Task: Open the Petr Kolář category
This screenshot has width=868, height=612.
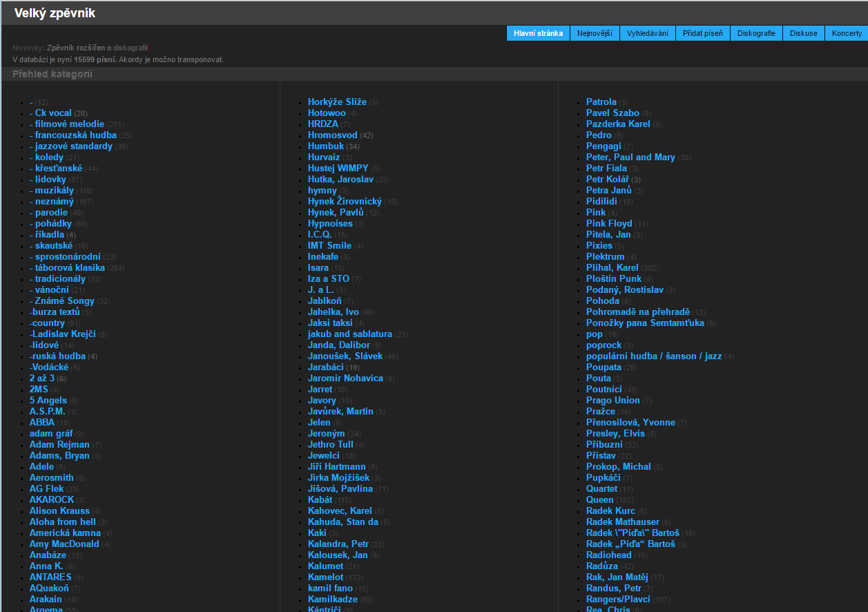Action: [608, 180]
